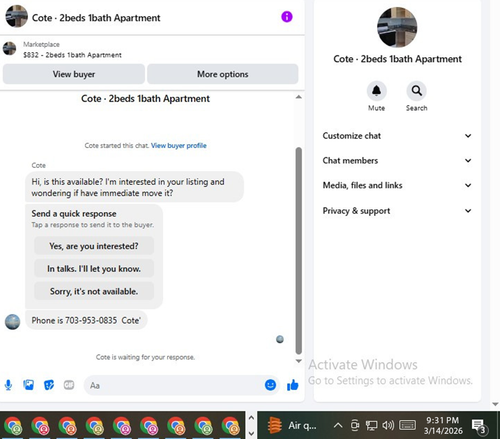Click chat scrollbar down arrow
This screenshot has width=500, height=439.
click(299, 361)
